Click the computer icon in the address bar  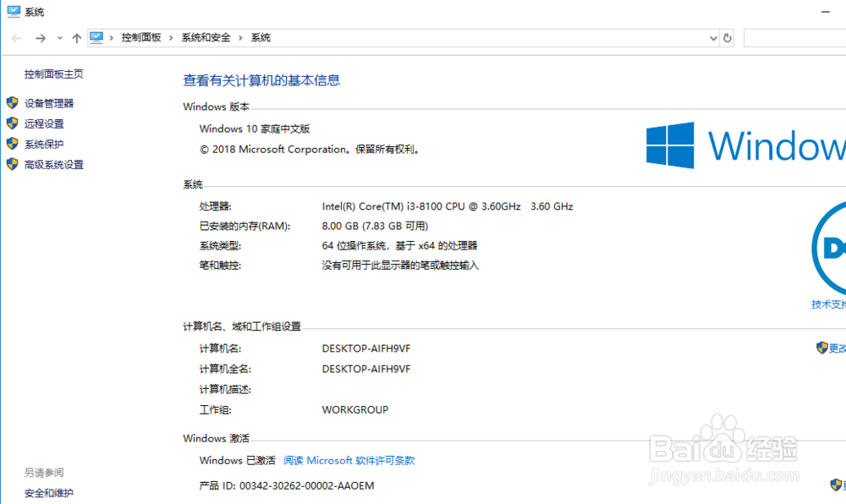point(96,37)
